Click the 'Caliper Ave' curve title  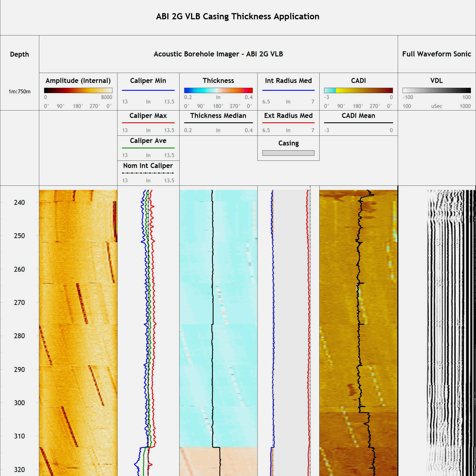[148, 141]
